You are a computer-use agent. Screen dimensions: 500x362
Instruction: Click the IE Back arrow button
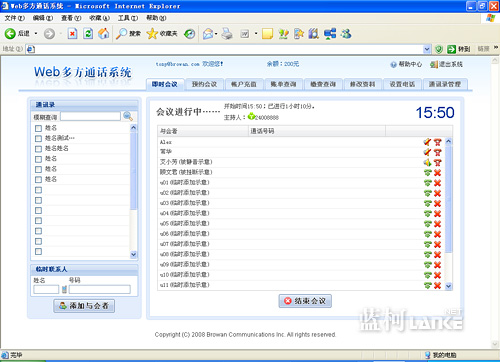pyautogui.click(x=10, y=33)
